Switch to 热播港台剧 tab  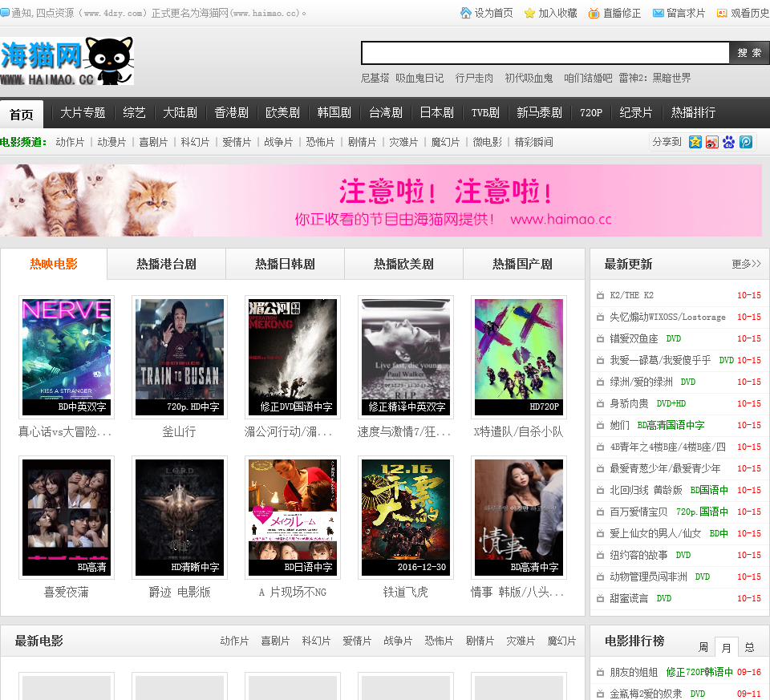[x=167, y=264]
